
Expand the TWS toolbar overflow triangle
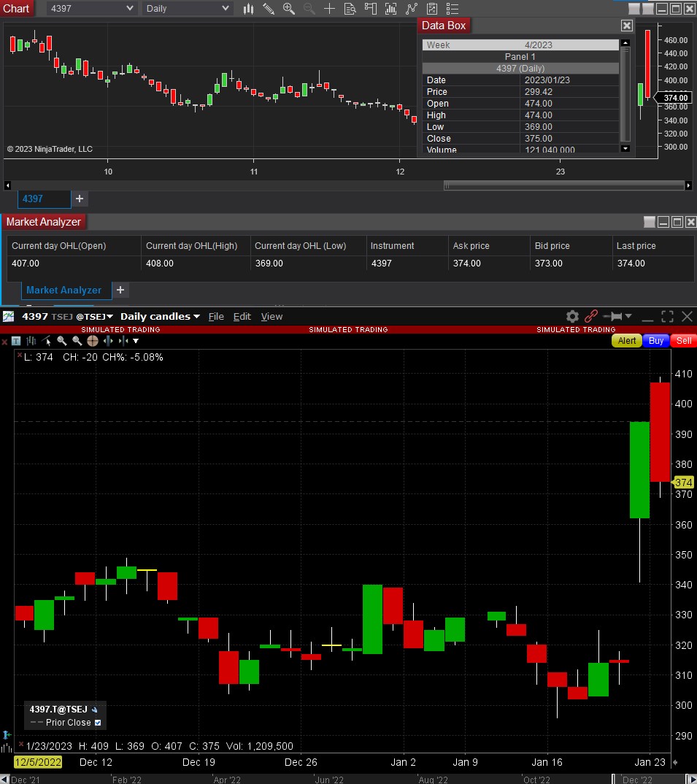point(136,341)
